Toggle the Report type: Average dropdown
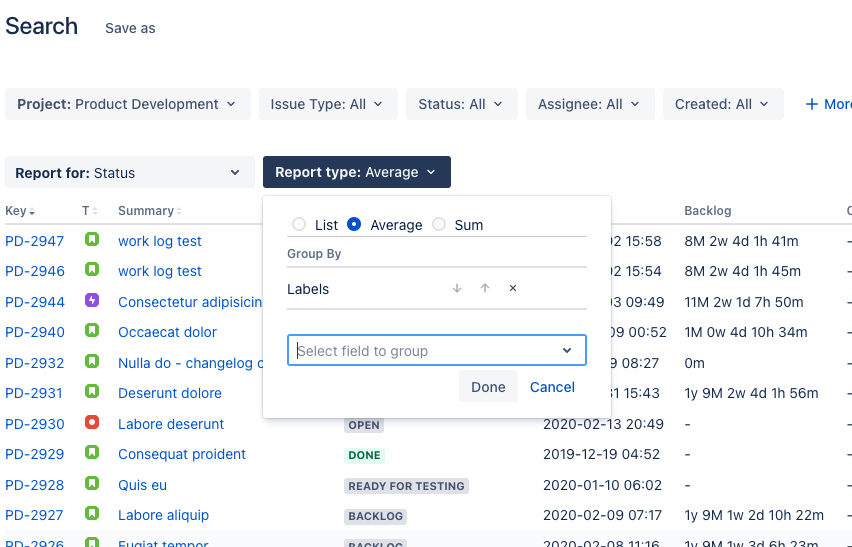 click(x=357, y=172)
